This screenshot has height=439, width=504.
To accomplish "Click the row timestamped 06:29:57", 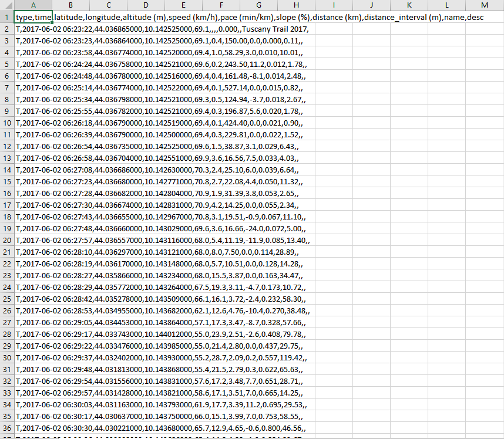I will (x=159, y=393).
